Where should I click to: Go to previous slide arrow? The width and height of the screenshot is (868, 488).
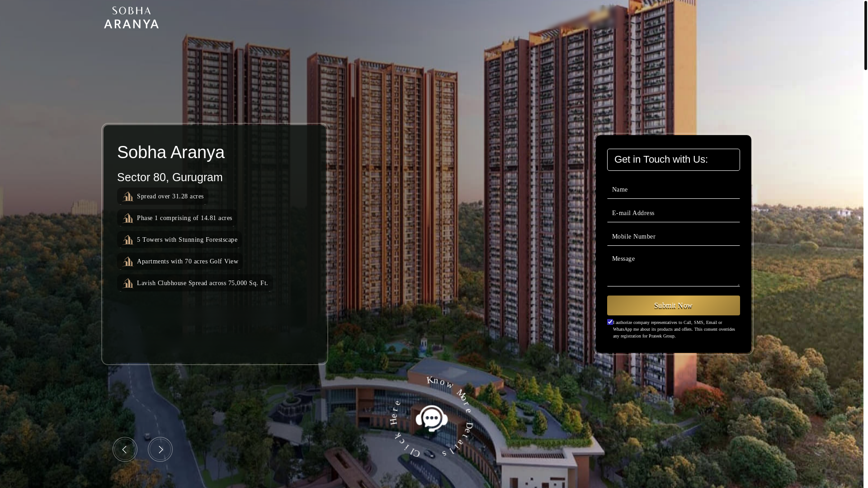(125, 449)
